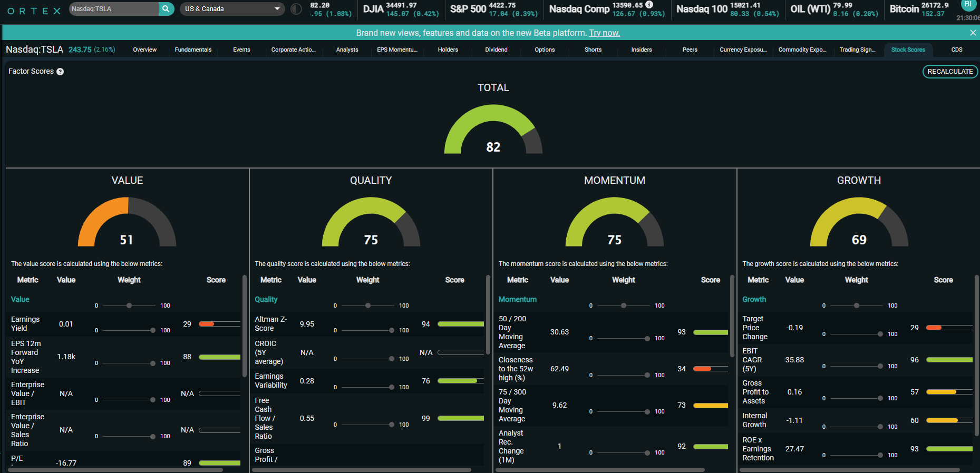Select the Stock Scores tab
The height and width of the screenshot is (473, 980).
[x=908, y=50]
